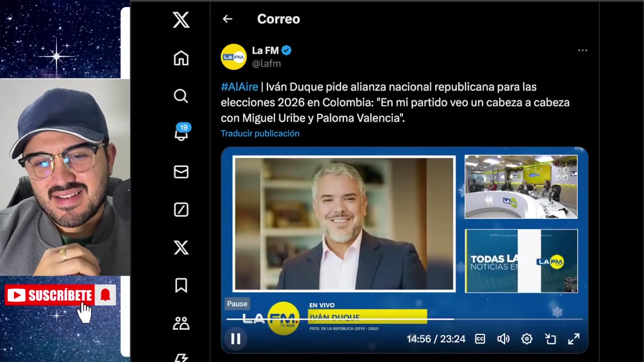Click Traducir publicación link

[x=260, y=133]
